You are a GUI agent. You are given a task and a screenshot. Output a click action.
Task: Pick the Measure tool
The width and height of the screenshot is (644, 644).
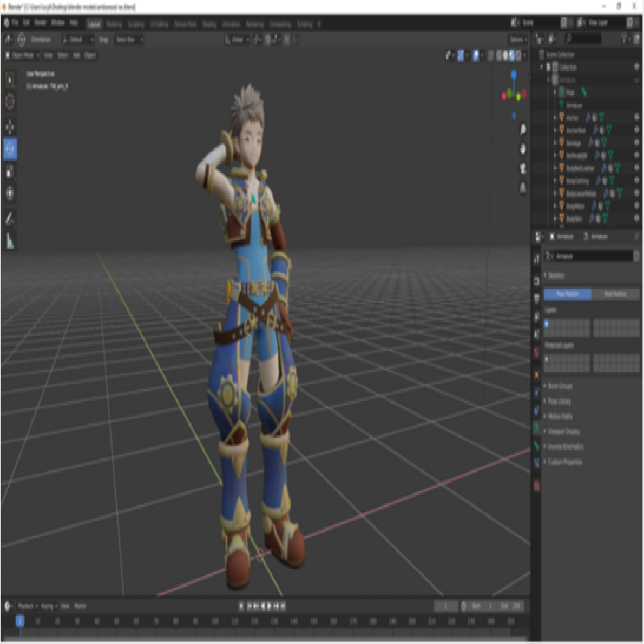coord(10,240)
